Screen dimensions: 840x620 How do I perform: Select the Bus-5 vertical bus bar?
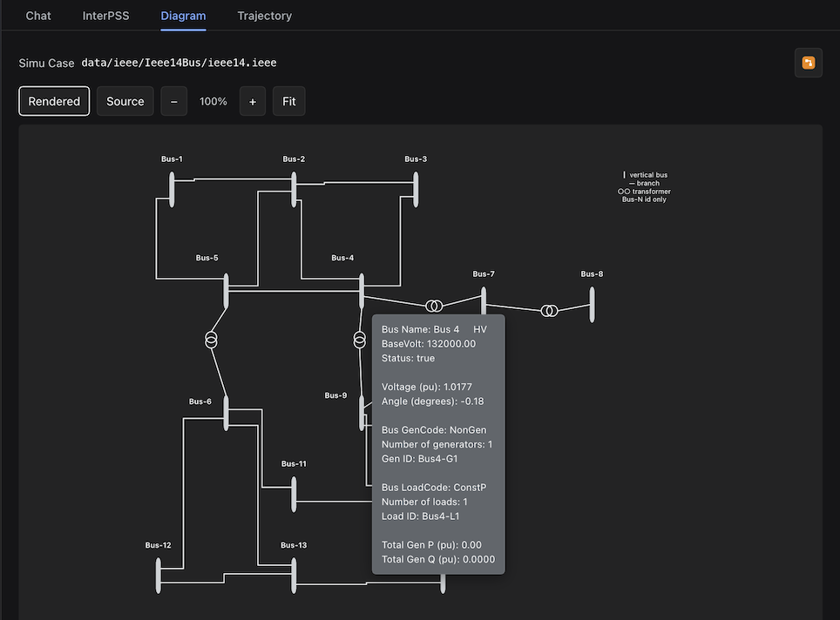coord(226,291)
